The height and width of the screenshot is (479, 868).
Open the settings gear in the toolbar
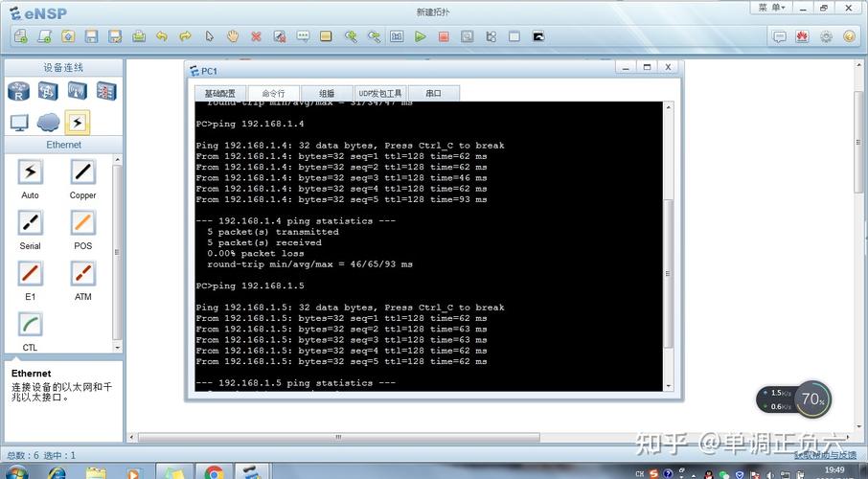click(x=826, y=36)
